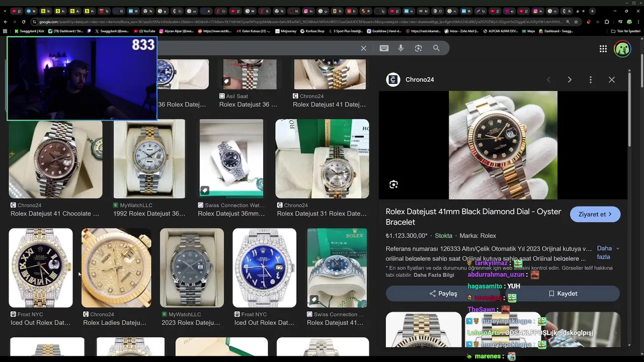The width and height of the screenshot is (644, 362).
Task: Open the two-tone bracelet related image in preview
Action: pyautogui.click(x=424, y=330)
